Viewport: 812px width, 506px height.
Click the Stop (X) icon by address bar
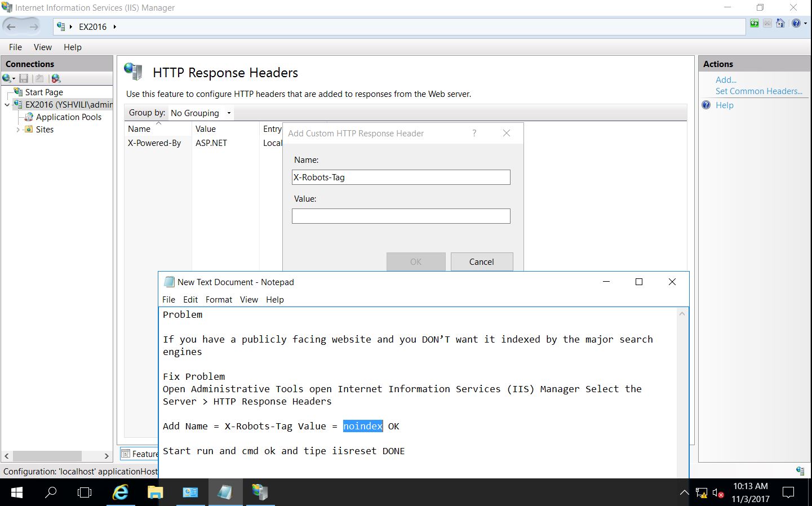(767, 23)
